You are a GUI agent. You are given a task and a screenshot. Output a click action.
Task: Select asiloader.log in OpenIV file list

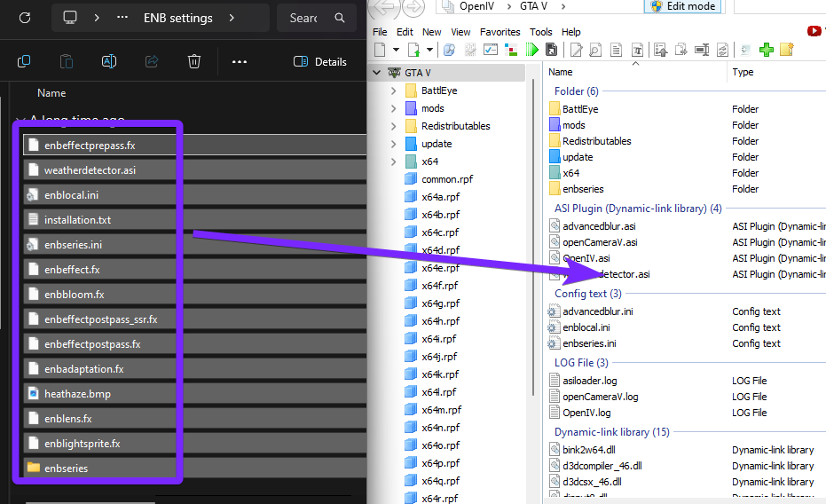[x=589, y=381]
